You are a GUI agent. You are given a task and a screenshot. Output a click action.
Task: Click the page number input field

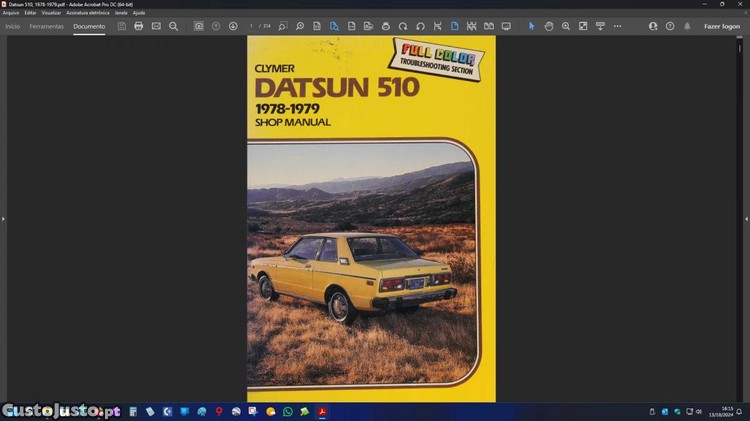click(x=252, y=26)
